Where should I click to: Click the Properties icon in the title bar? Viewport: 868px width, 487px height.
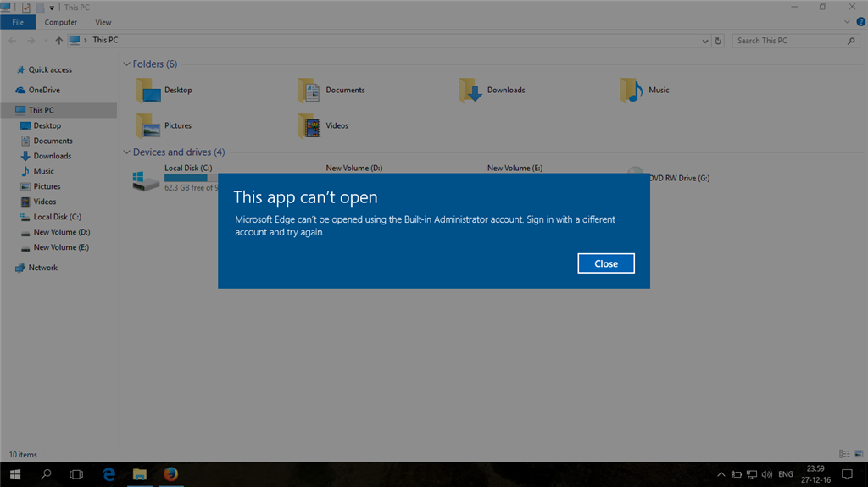pos(25,7)
